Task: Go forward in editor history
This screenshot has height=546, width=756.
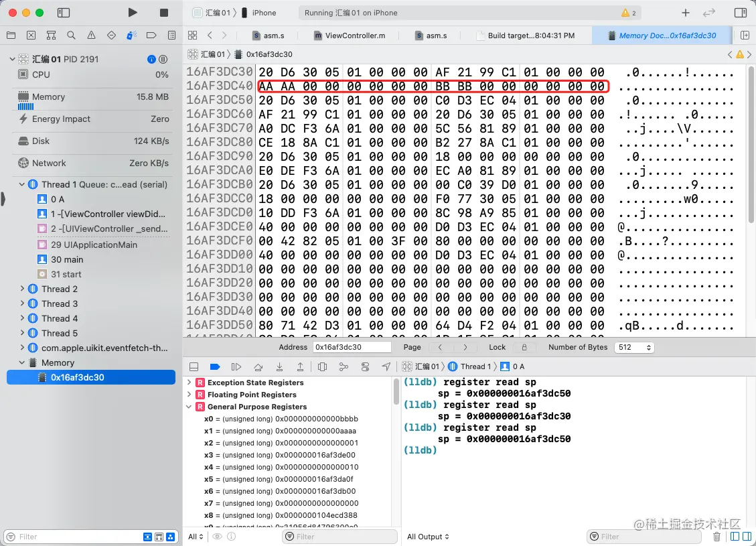Action: (224, 36)
